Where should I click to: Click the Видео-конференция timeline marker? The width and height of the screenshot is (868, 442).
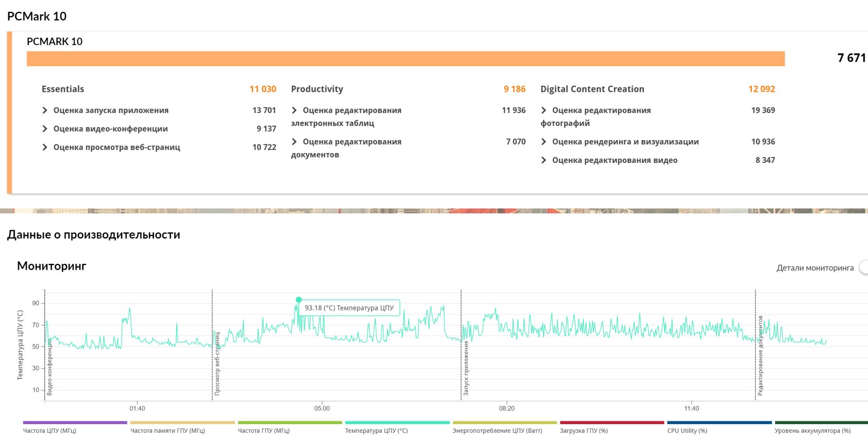pos(49,367)
